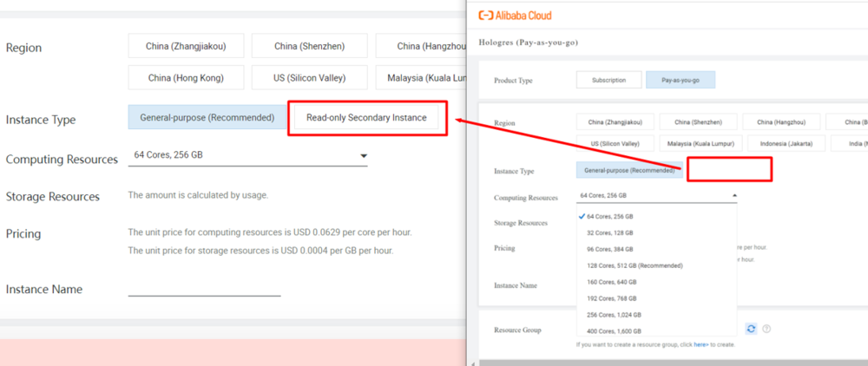Pick China (Zhangjiakou) region on the Alibaba Cloud page
868x366 pixels.
pyautogui.click(x=615, y=121)
